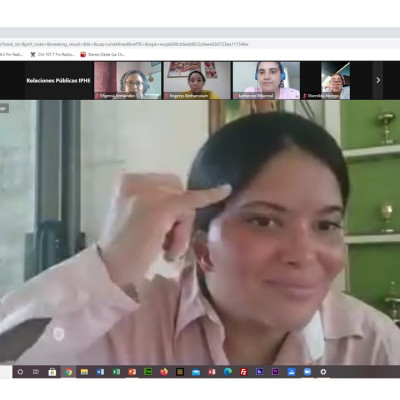Image resolution: width=400 pixels, height=400 pixels.
Task: Open the Stereo Oeste bookmark
Action: pos(103,54)
